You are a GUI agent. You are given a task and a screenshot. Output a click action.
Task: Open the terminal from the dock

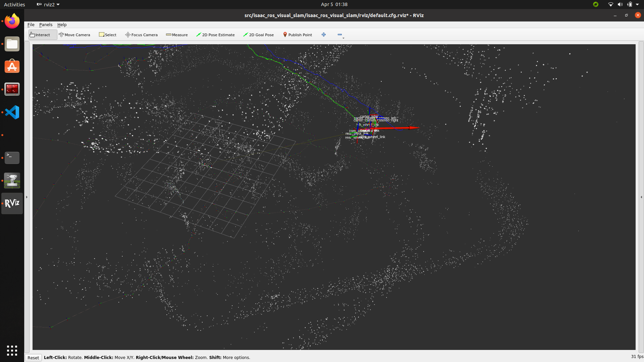pos(12,158)
